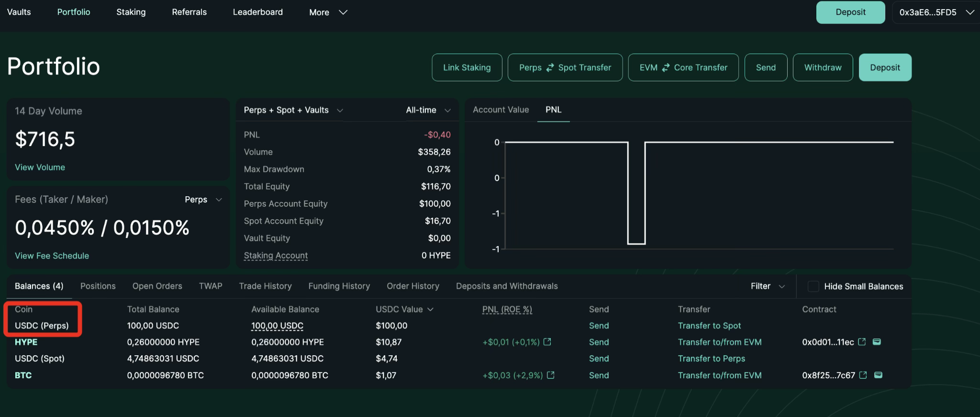Click wallet icon next to HYPE contract
The height and width of the screenshot is (417, 980).
pyautogui.click(x=877, y=342)
